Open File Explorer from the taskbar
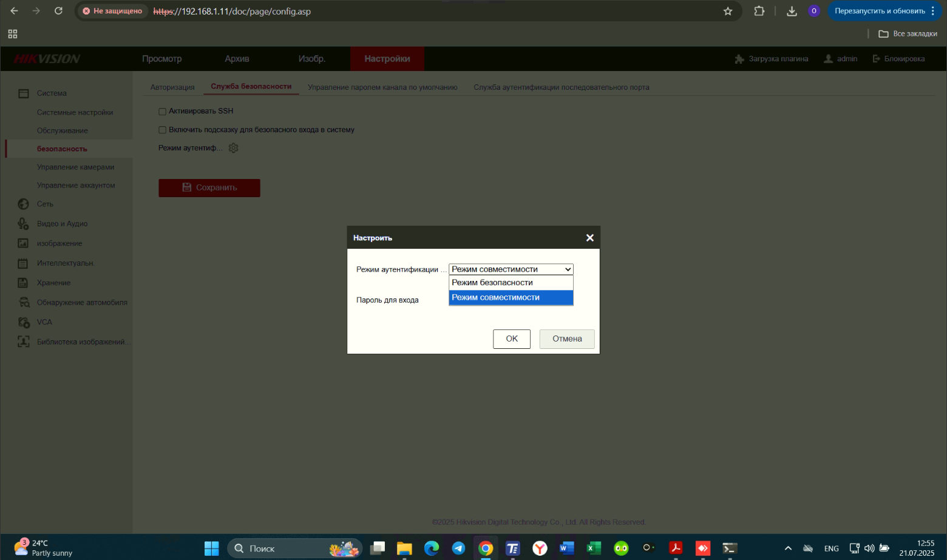The image size is (947, 560). (404, 548)
